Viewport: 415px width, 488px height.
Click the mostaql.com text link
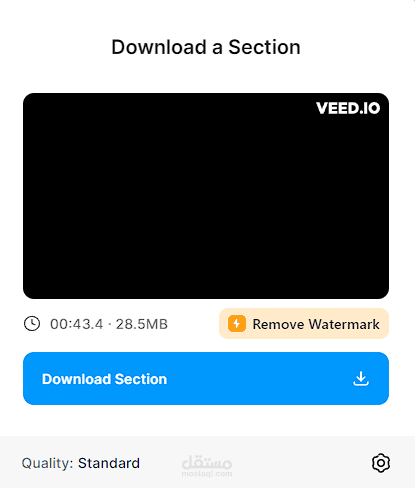207,473
